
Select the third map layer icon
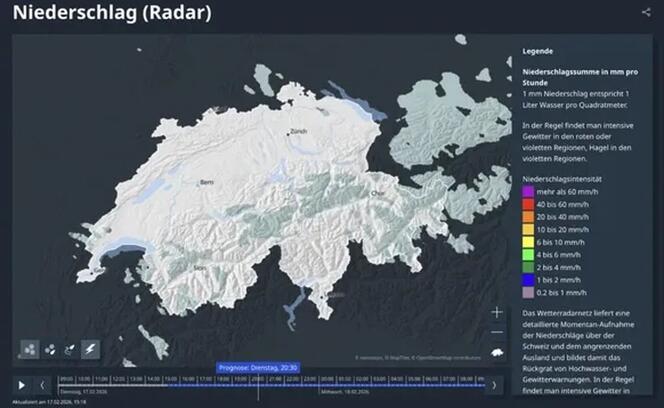point(70,349)
